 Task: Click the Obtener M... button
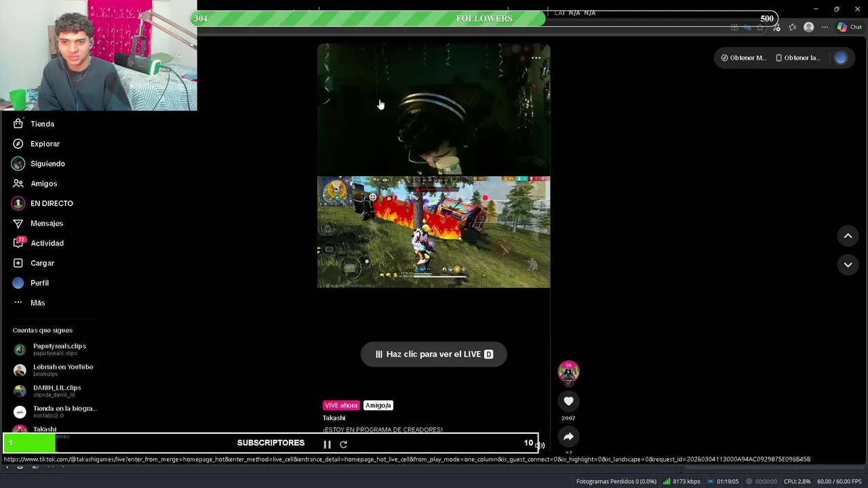743,58
